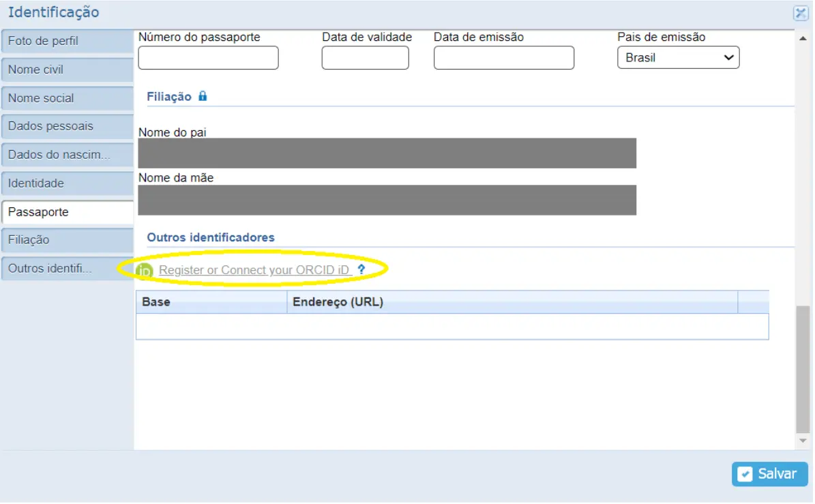This screenshot has height=504, width=815.
Task: Click the ORCID help question mark icon
Action: pos(361,270)
